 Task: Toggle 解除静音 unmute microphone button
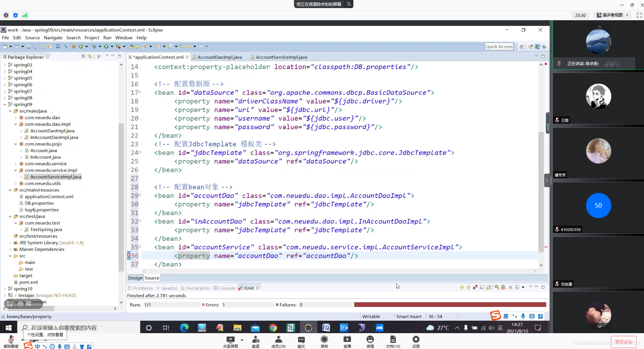tap(11, 341)
